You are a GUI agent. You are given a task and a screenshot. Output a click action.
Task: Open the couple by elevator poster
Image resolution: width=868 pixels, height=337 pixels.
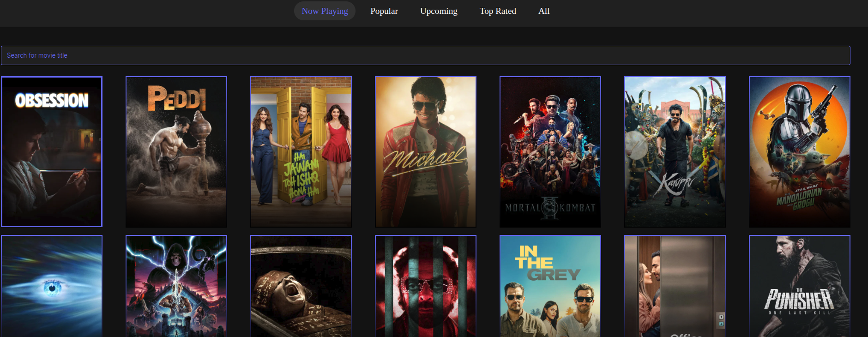(x=675, y=286)
